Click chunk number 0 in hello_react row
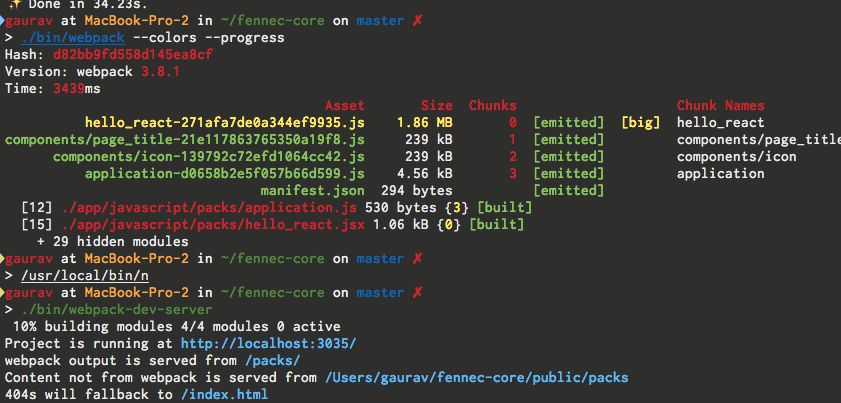This screenshot has width=841, height=403. click(x=512, y=123)
